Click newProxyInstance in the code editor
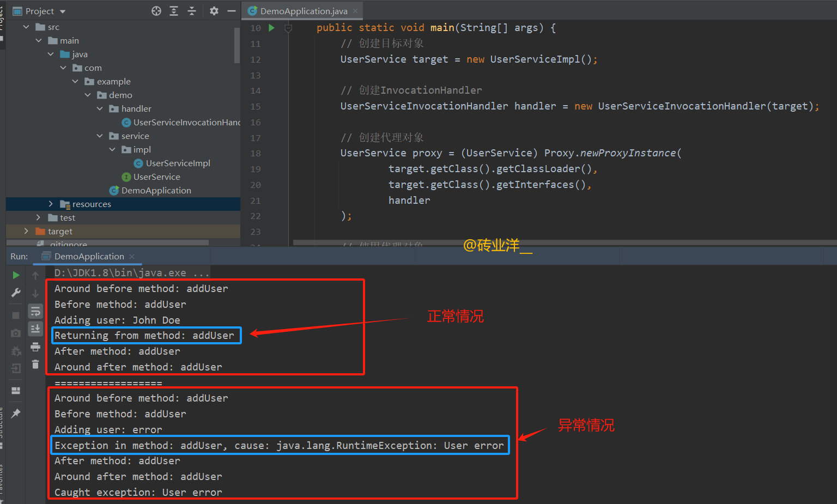 click(x=628, y=153)
